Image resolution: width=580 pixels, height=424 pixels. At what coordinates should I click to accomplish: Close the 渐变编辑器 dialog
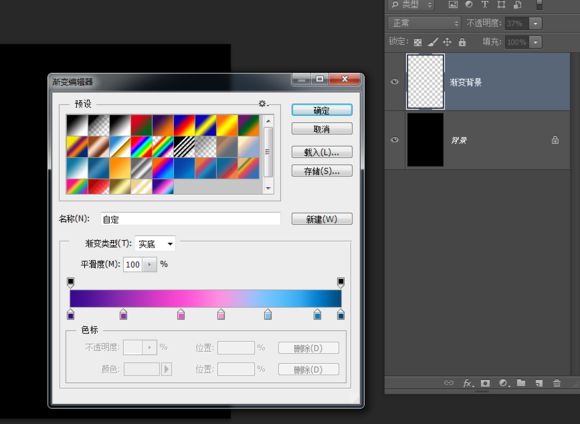point(345,79)
